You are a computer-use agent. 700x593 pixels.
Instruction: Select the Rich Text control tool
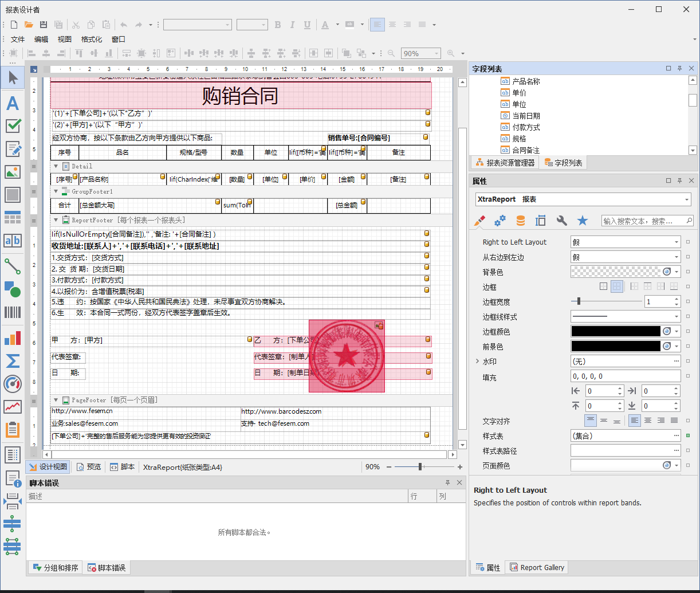[x=12, y=148]
